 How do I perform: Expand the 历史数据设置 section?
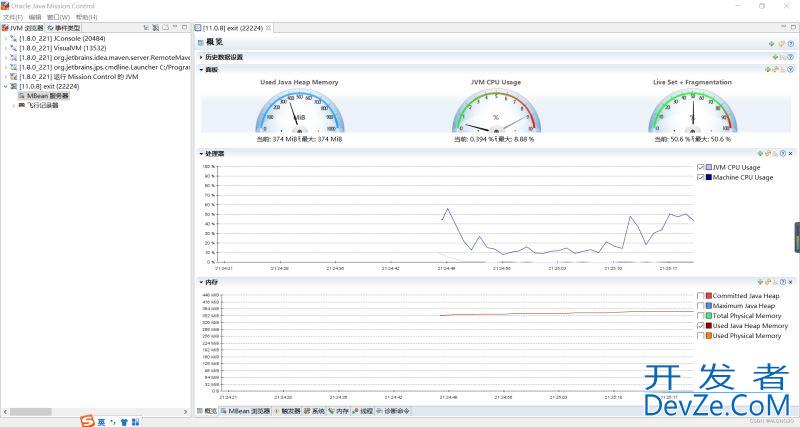[x=201, y=57]
